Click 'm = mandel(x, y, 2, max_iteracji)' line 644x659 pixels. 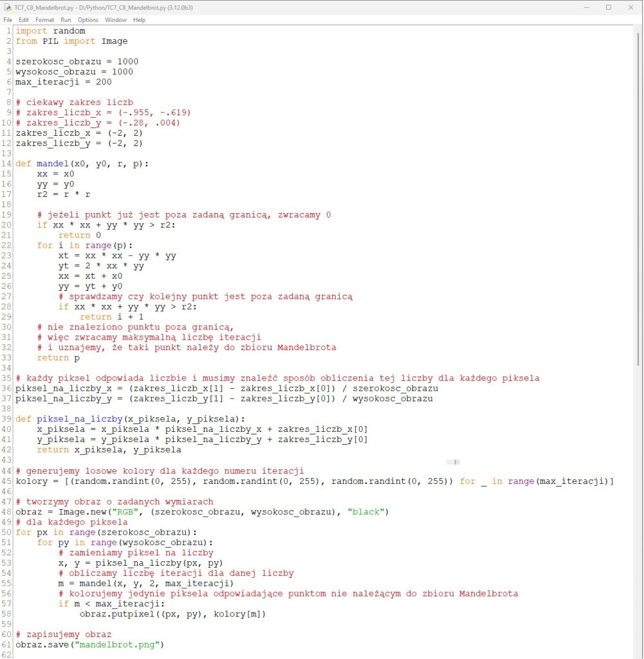[x=146, y=583]
